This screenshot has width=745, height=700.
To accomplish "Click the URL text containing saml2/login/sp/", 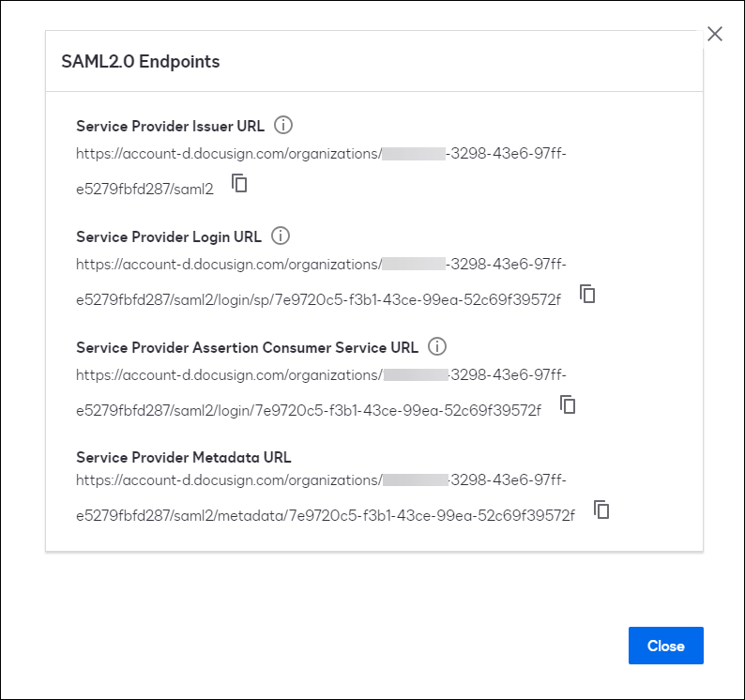I will [x=321, y=282].
